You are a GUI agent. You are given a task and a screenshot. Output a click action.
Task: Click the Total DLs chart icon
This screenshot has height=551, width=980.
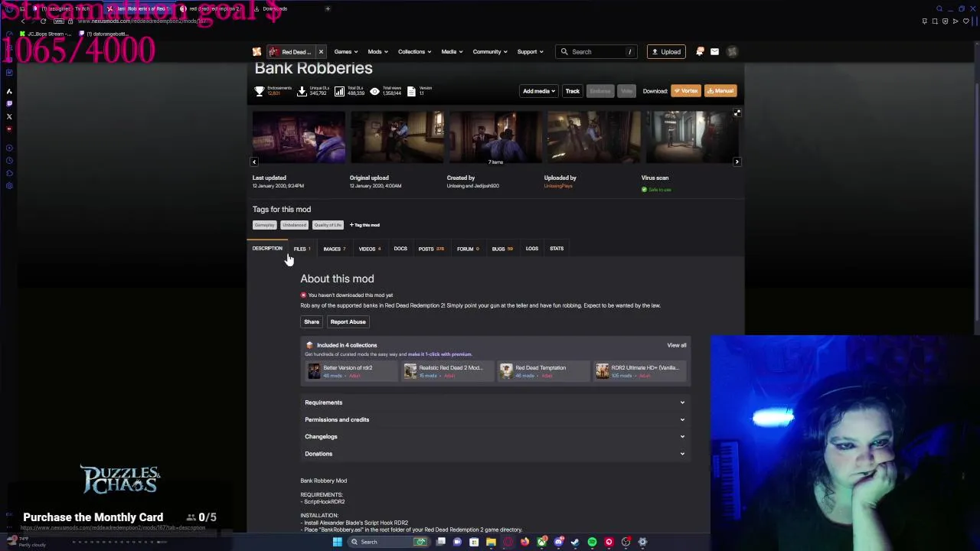coord(339,91)
